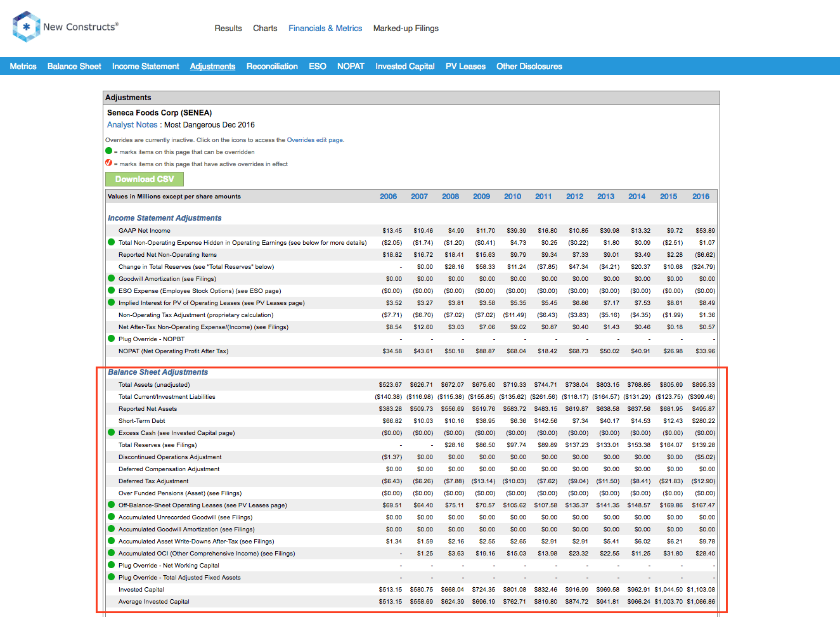The image size is (840, 617).
Task: Click the 2009 year column header
Action: click(482, 197)
